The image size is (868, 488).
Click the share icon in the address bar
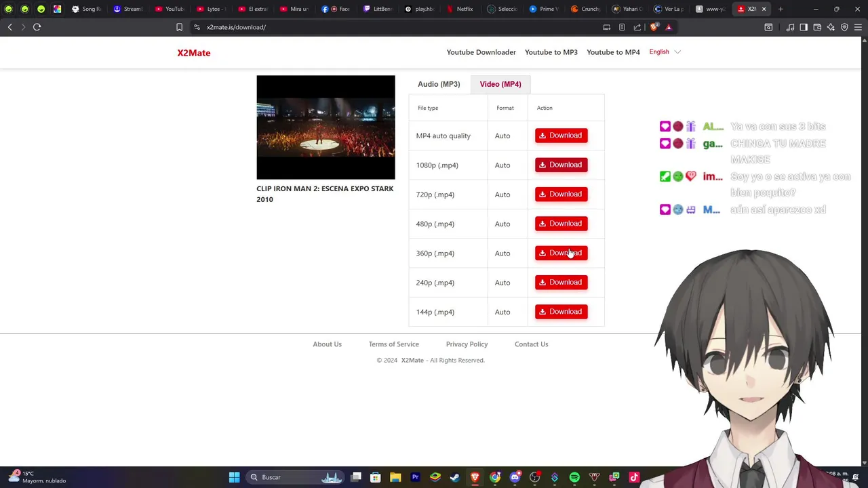637,27
